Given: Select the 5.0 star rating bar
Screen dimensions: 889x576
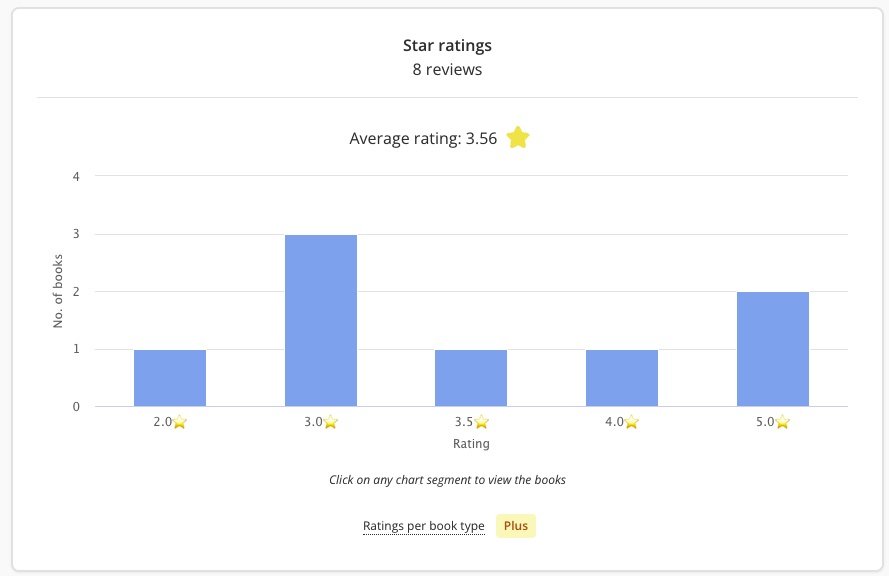Looking at the screenshot, I should pyautogui.click(x=773, y=349).
